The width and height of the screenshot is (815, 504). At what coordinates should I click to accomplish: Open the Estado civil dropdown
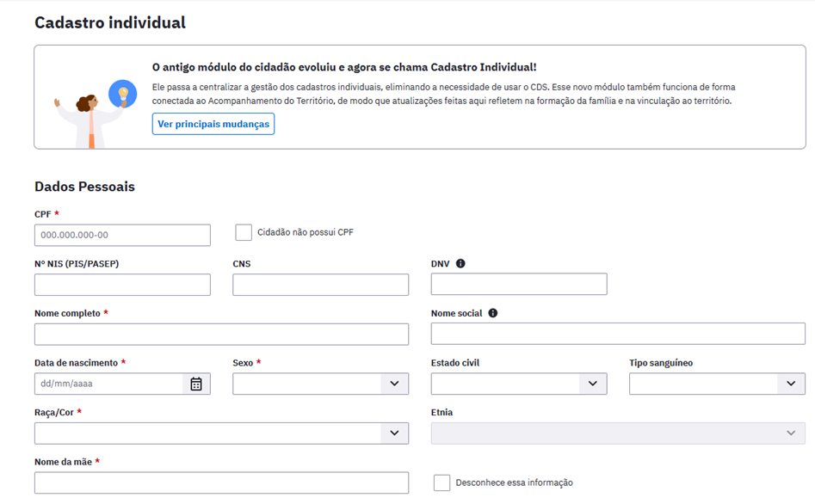click(x=519, y=384)
